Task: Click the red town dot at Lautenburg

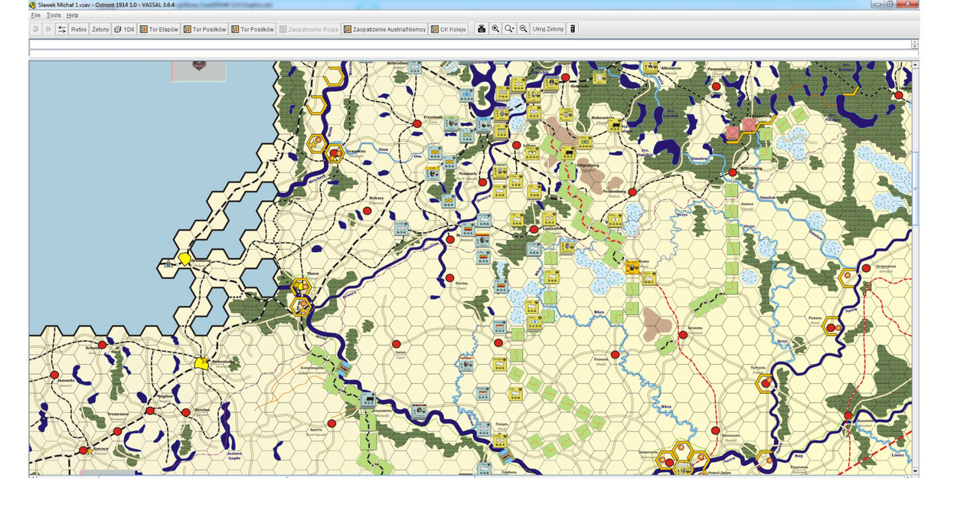Action: pos(534,230)
